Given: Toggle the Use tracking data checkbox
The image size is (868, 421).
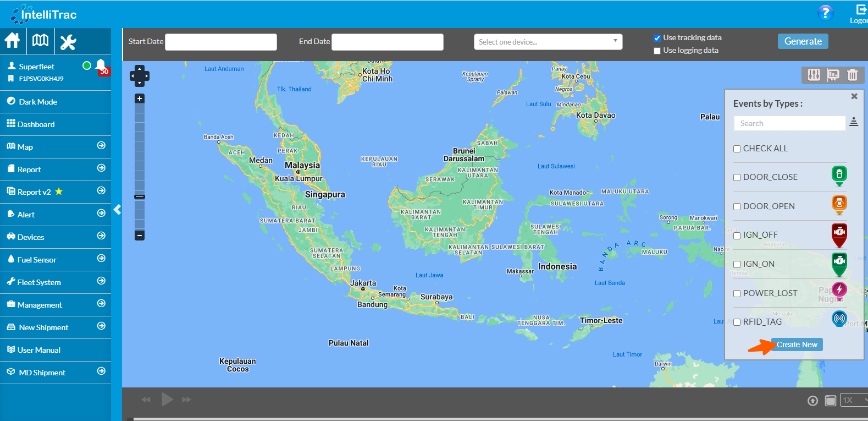Looking at the screenshot, I should (657, 38).
